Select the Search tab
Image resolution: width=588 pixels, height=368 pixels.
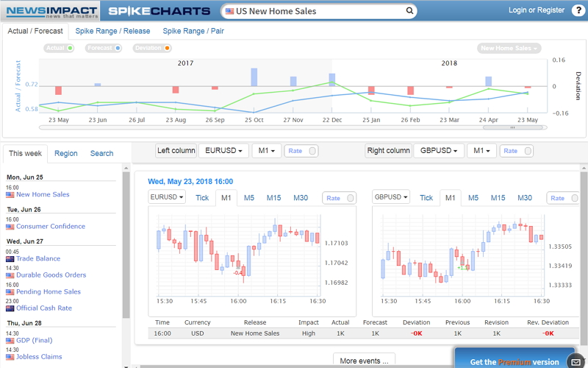101,153
